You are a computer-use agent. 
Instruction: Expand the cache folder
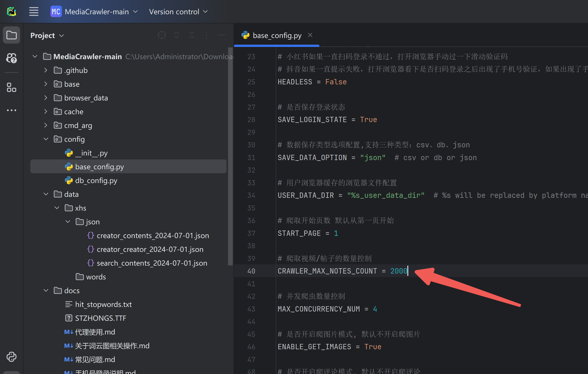pyautogui.click(x=46, y=111)
